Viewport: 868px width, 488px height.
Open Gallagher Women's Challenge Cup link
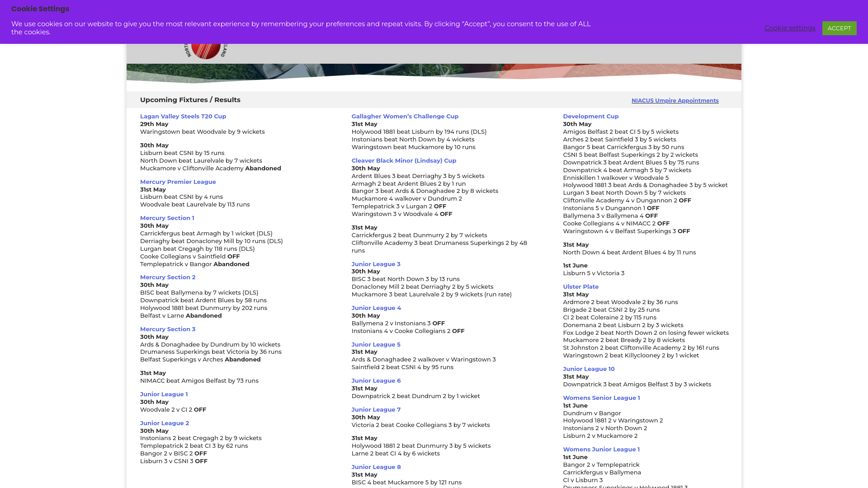pyautogui.click(x=405, y=117)
